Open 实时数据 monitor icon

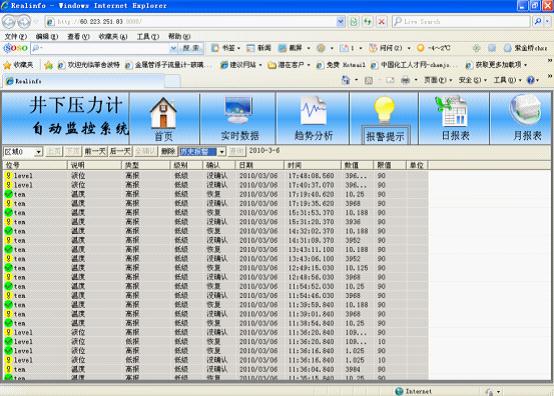pyautogui.click(x=239, y=110)
